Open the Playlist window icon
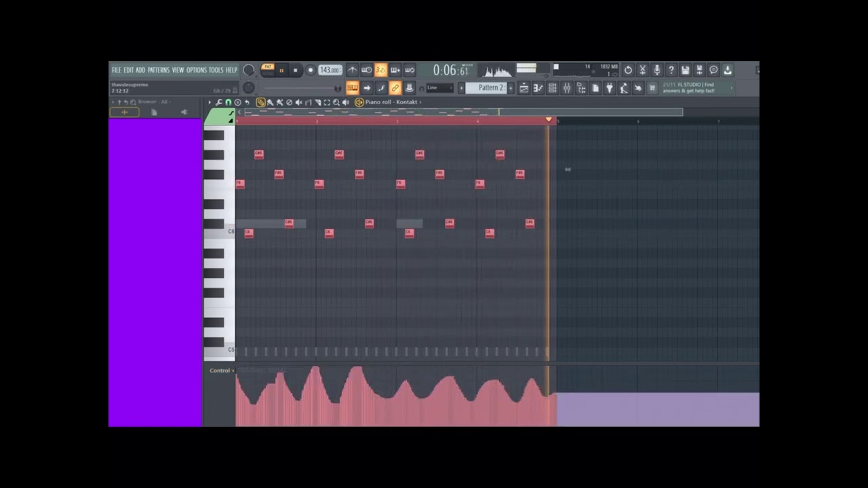 click(x=524, y=87)
